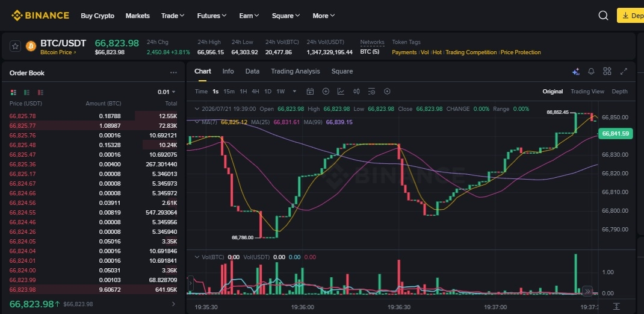The image size is (644, 314).
Task: Click the Bitcoin coin icon
Action: [31, 46]
